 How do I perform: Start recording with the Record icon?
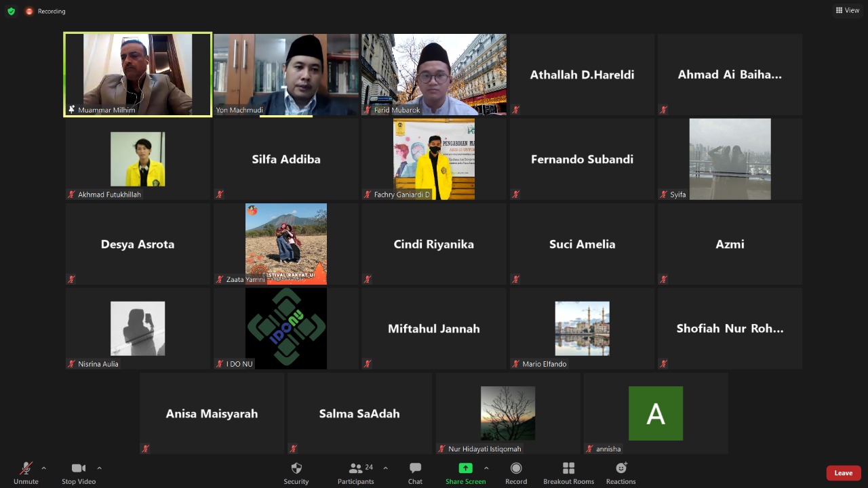tap(516, 469)
